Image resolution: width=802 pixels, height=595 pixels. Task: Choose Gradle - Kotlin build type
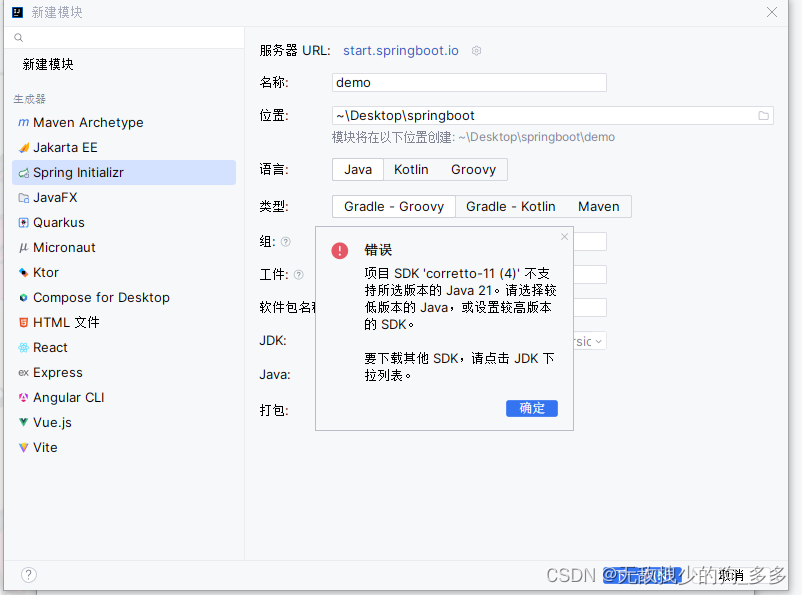coord(510,207)
